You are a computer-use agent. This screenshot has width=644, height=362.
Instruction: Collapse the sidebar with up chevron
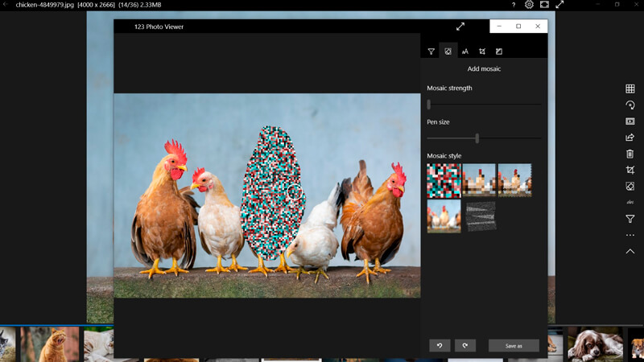[x=630, y=252]
